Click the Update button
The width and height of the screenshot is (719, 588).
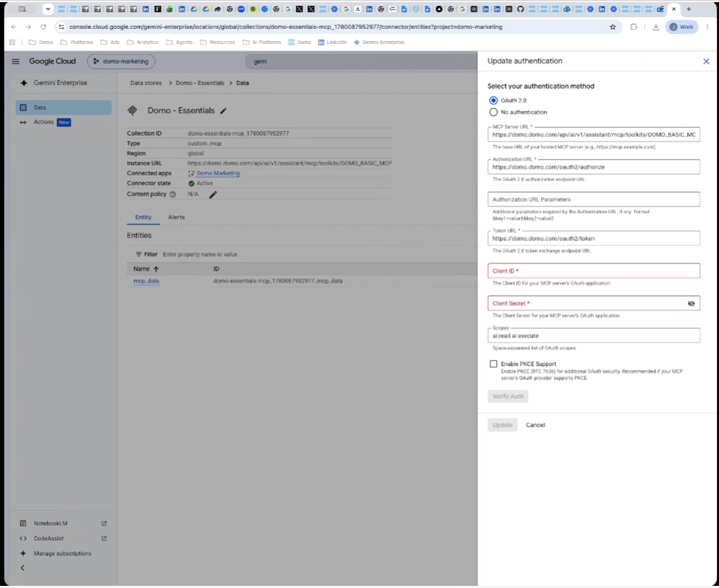point(502,425)
